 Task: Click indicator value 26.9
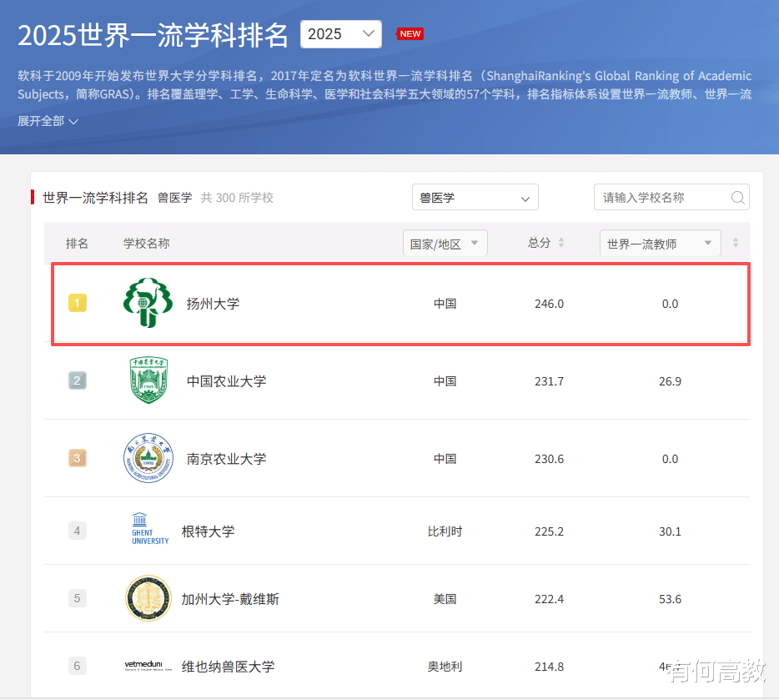(670, 381)
